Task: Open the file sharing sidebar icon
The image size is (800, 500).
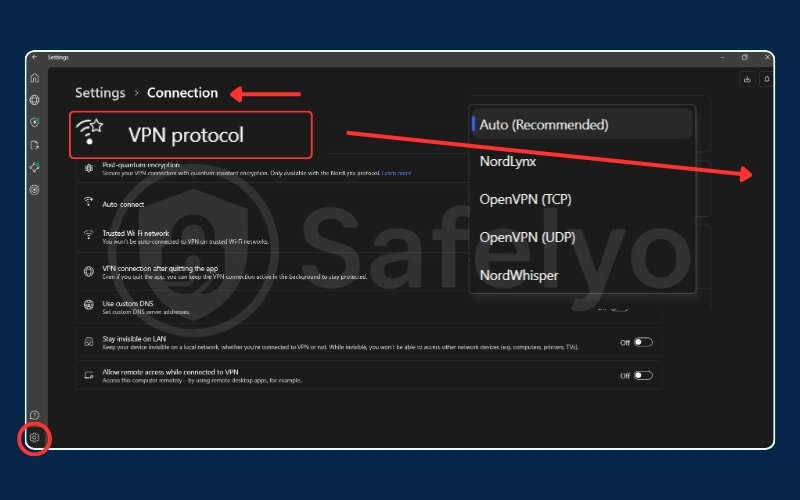Action: tap(35, 145)
